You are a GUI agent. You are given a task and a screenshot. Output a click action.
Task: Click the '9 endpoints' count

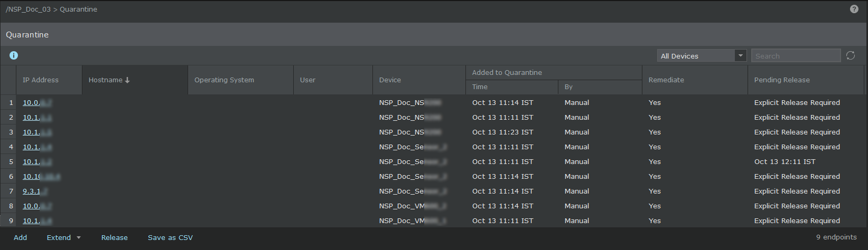836,237
